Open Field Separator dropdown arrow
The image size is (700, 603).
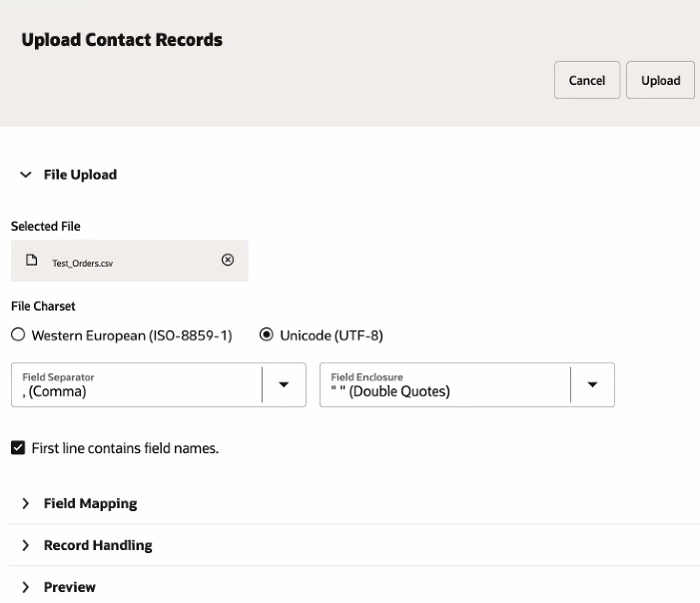pos(284,385)
